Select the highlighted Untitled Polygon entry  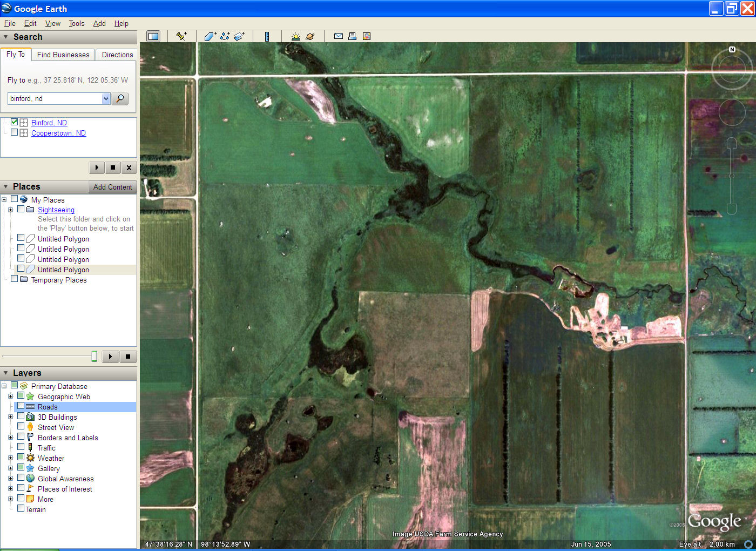pyautogui.click(x=63, y=270)
